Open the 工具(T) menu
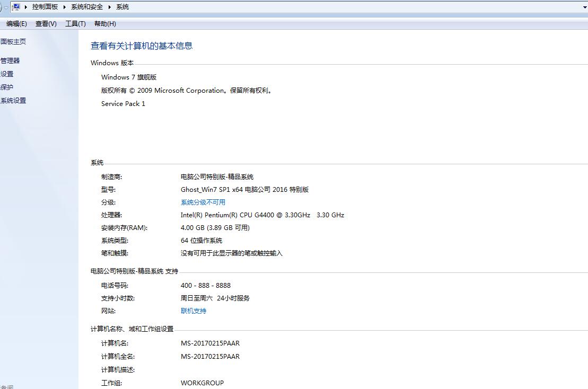The image size is (588, 389). click(x=75, y=24)
